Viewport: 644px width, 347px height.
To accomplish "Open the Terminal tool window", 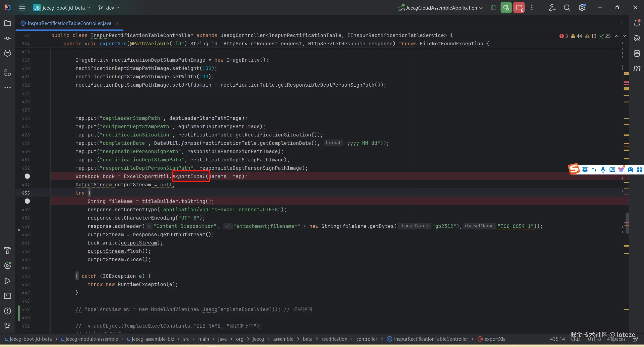I will coord(8,296).
